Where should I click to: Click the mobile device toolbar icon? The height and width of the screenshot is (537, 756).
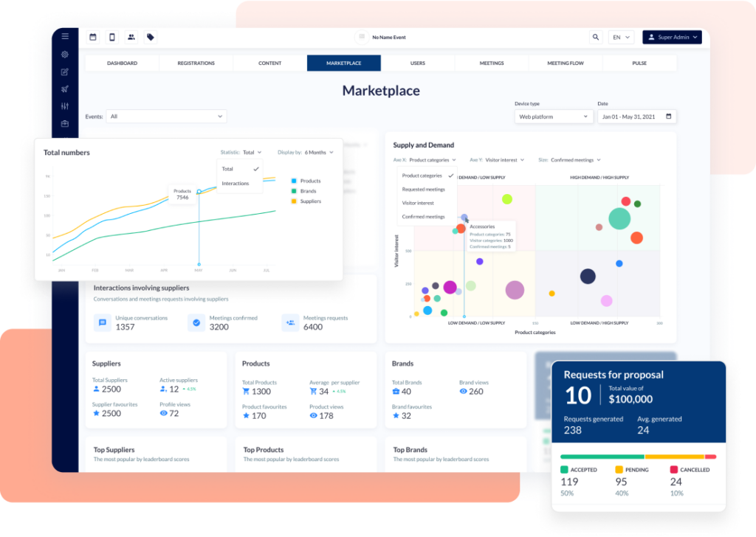click(112, 37)
